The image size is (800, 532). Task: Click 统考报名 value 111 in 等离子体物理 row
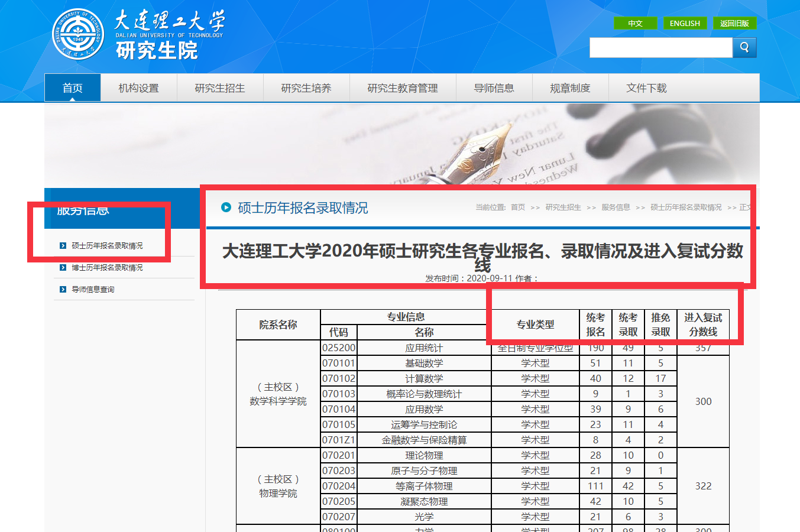[595, 486]
